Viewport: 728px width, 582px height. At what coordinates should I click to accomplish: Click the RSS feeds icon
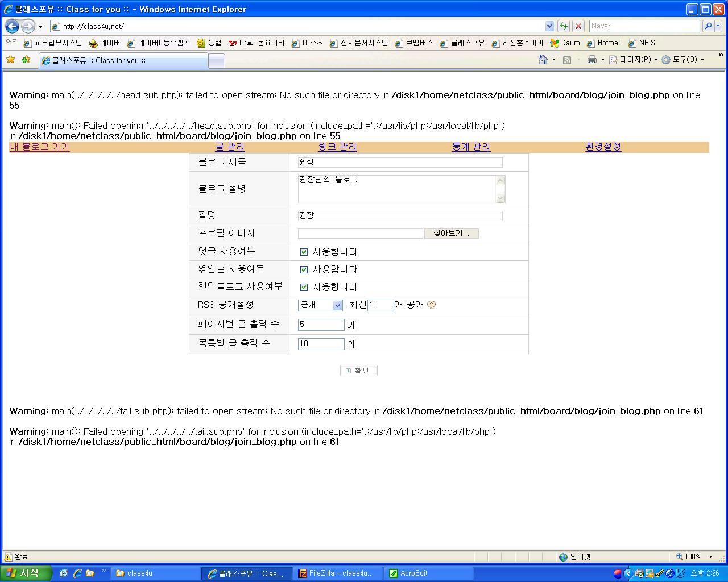pos(567,60)
